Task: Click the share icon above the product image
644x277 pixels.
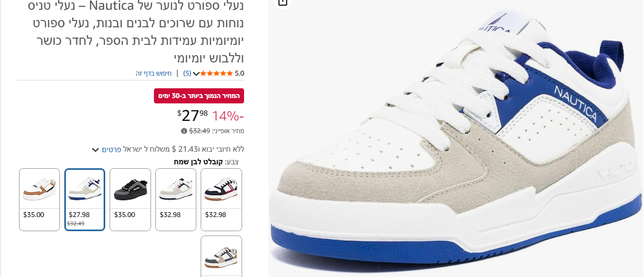Action: (x=283, y=2)
